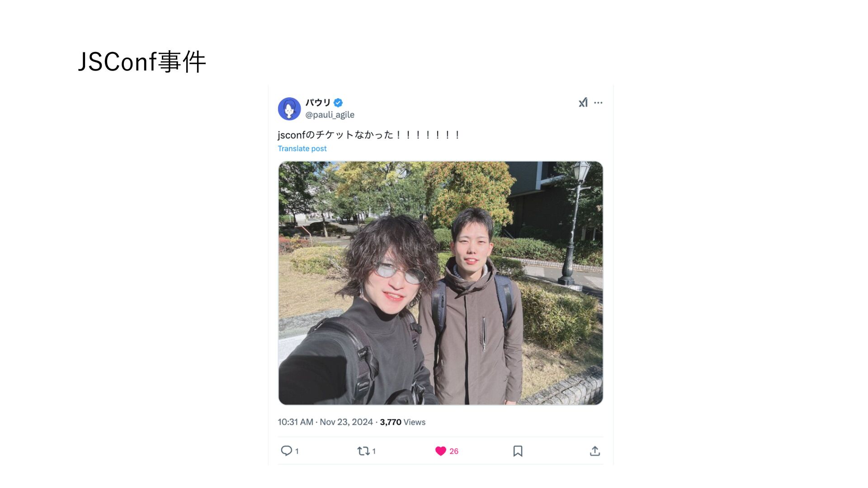Click the reply speech bubble icon
Viewport: 868px width, 488px height.
pos(286,450)
